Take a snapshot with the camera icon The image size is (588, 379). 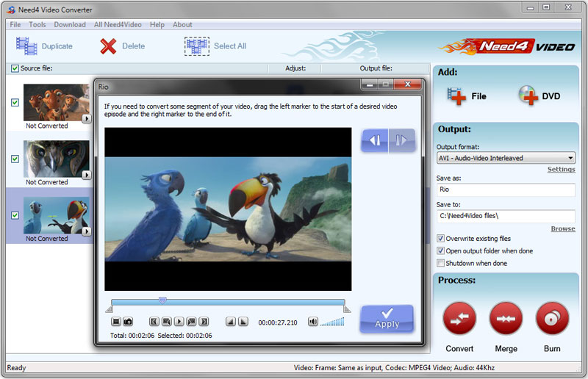[x=128, y=322]
